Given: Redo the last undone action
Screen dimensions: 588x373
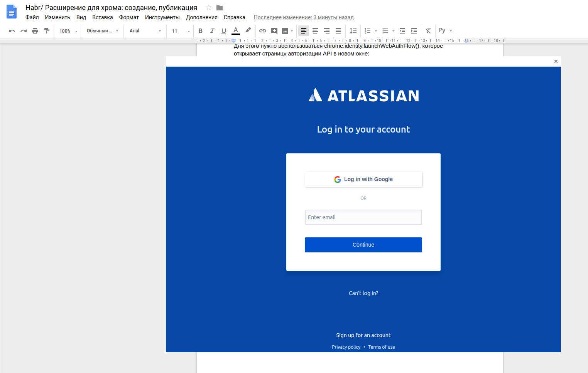Looking at the screenshot, I should click(24, 31).
